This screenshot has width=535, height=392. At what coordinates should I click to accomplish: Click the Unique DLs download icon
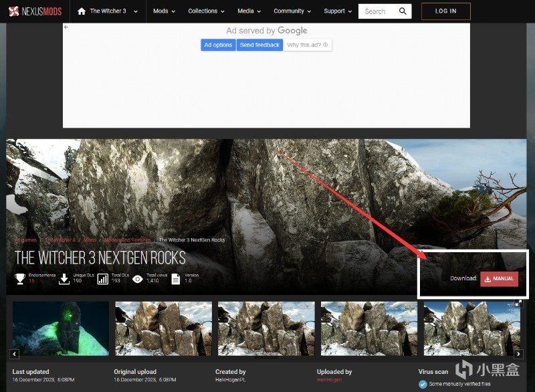click(x=64, y=279)
